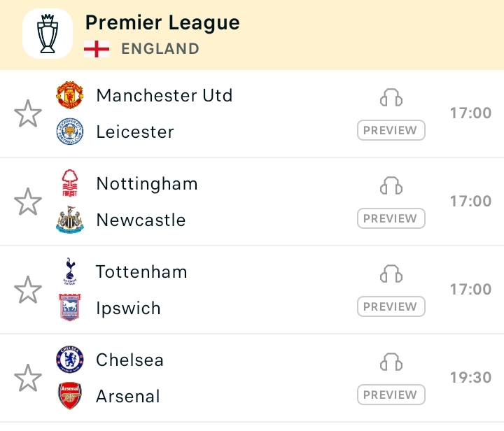Favorite the Manchester Utd vs Leicester match
This screenshot has height=431, width=504.
click(x=28, y=113)
